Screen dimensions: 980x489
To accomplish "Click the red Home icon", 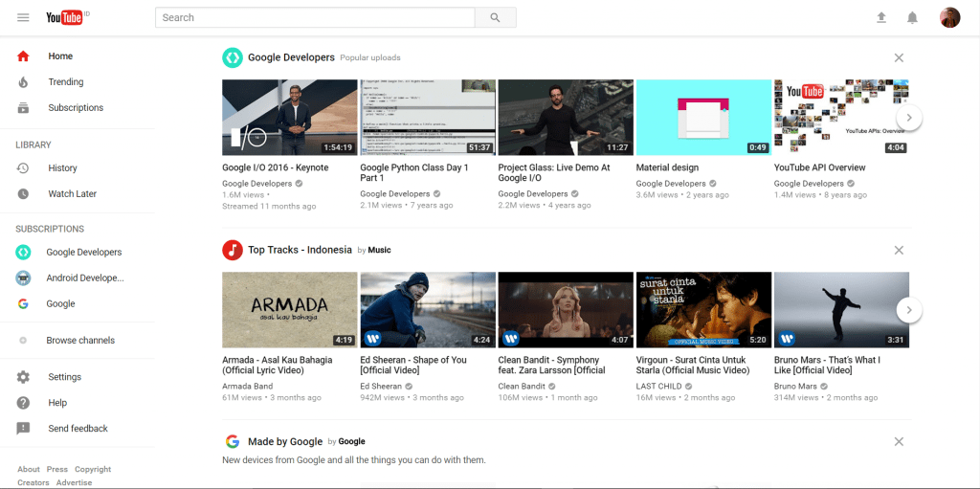I will click(x=23, y=56).
